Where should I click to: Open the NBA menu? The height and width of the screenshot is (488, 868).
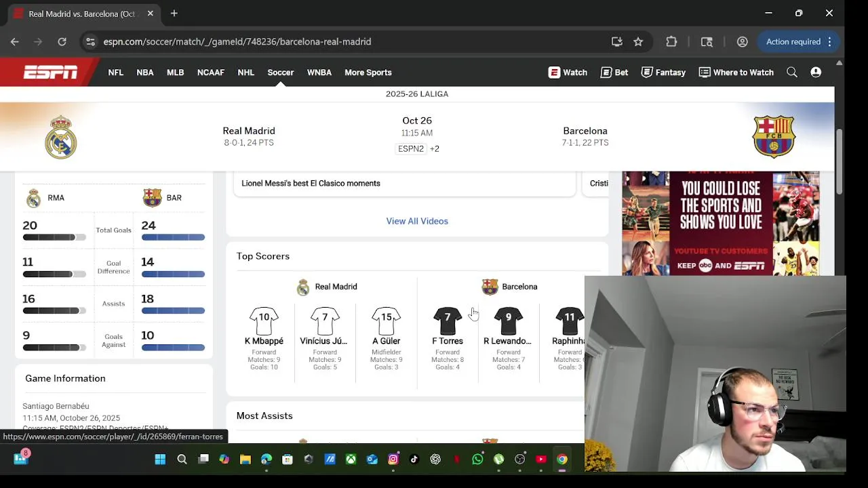coord(145,73)
